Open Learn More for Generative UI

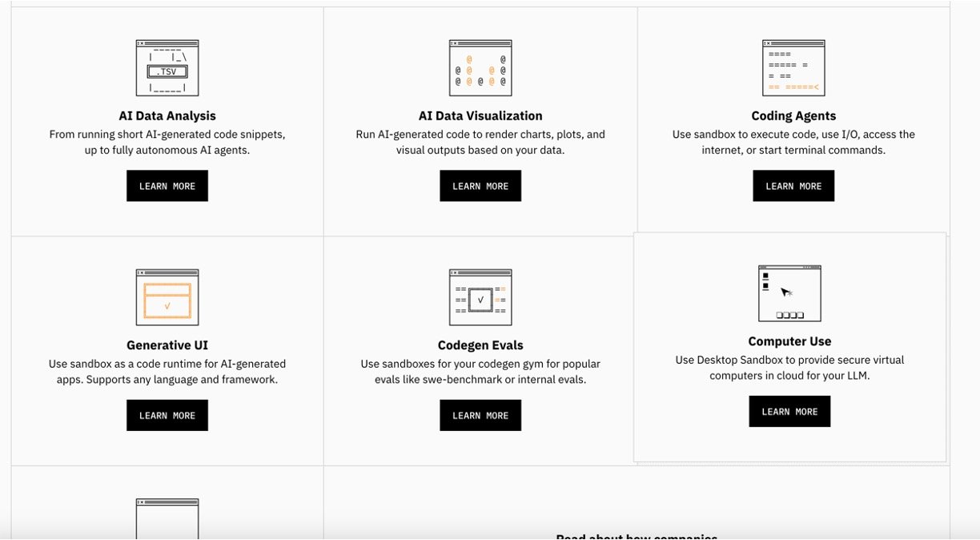167,415
